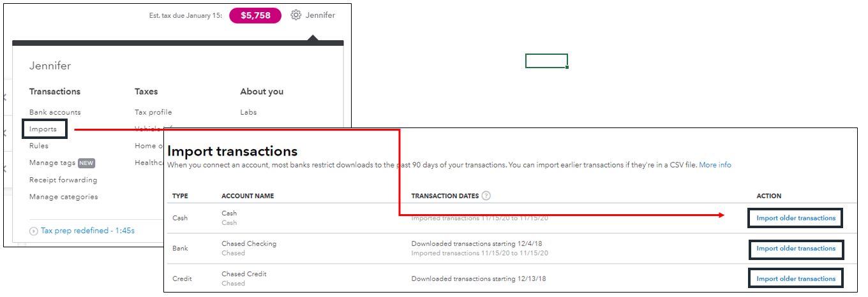
Task: Select Imports from the settings menu
Action: pyautogui.click(x=43, y=129)
